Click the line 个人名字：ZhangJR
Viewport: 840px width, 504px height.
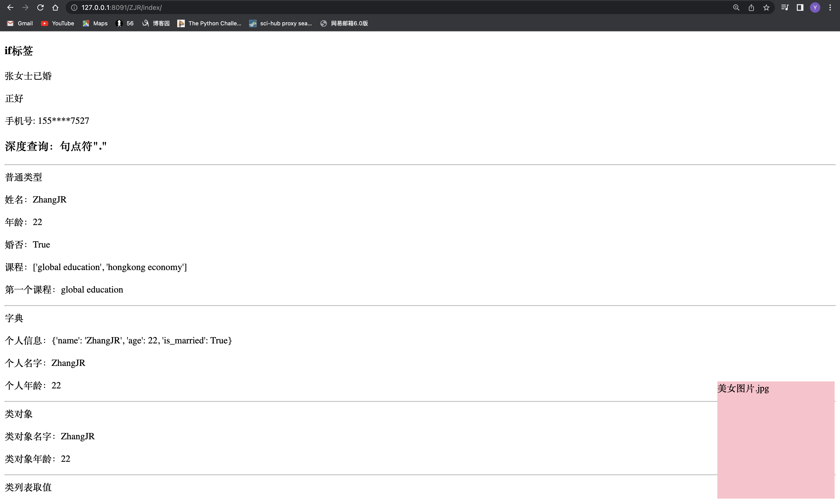[x=45, y=363]
